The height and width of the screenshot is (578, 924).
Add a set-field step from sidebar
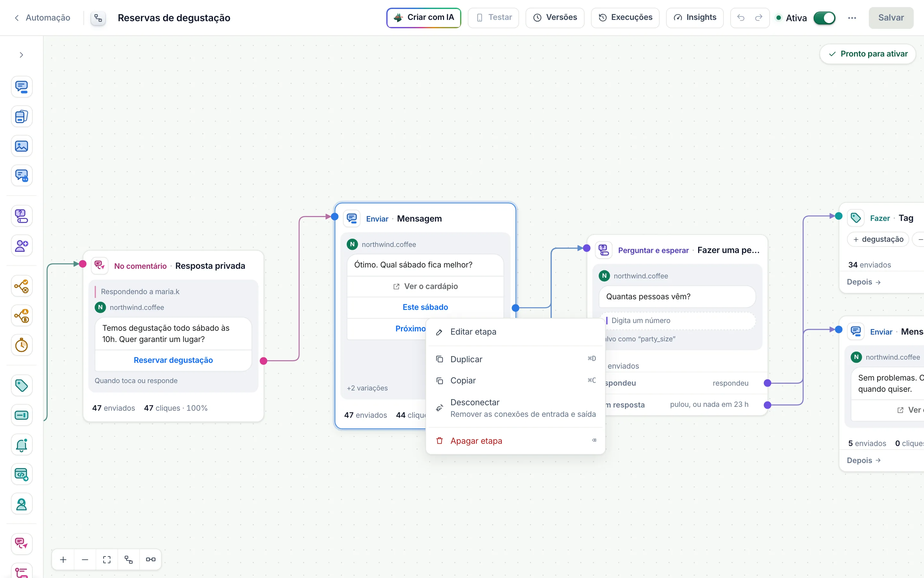point(21,415)
